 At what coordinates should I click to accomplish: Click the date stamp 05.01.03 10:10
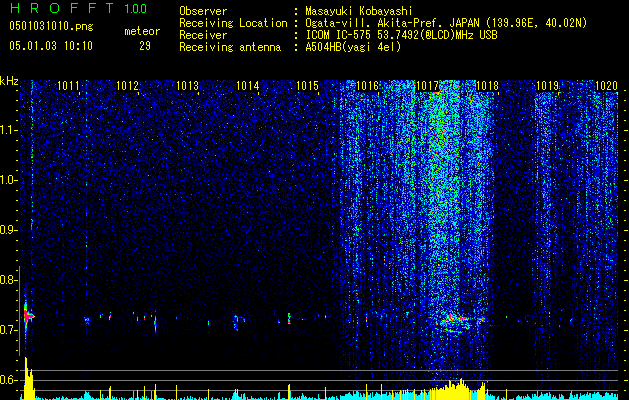[x=51, y=46]
